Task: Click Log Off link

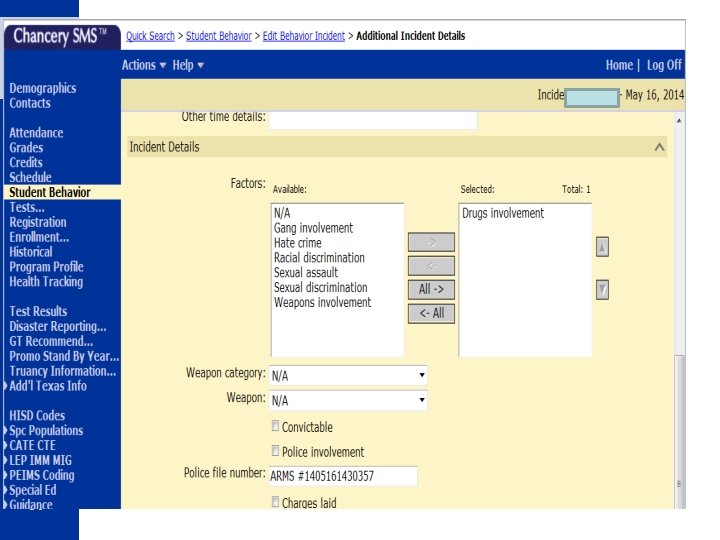Action: point(664,65)
